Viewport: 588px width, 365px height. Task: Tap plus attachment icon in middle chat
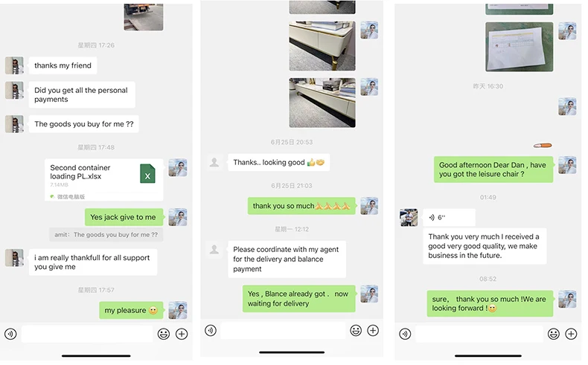point(373,330)
